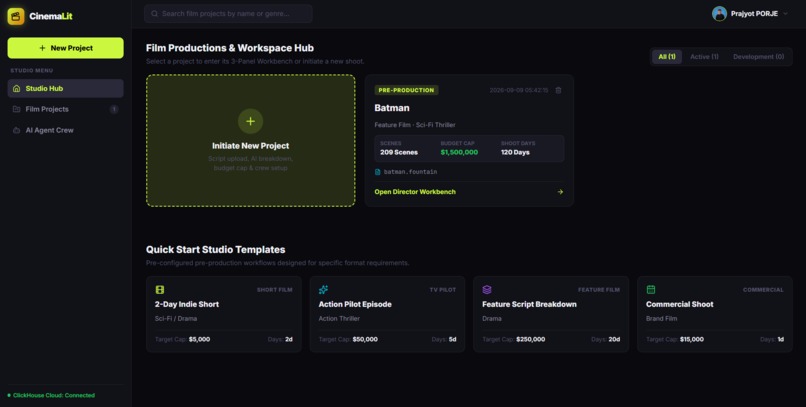Click the batman.fountain file name

410,172
